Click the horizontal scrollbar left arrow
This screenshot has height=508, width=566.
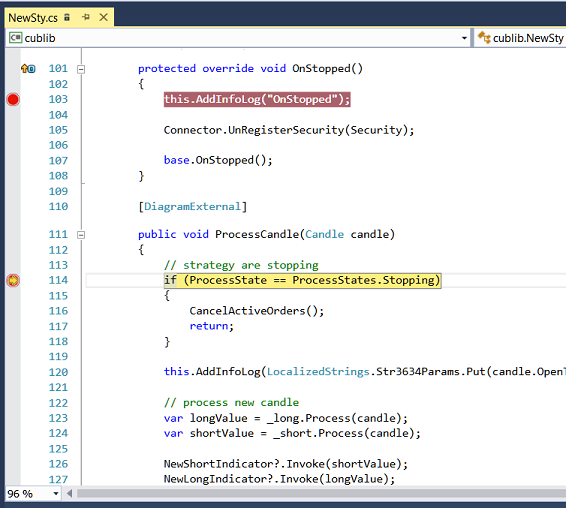pos(69,493)
